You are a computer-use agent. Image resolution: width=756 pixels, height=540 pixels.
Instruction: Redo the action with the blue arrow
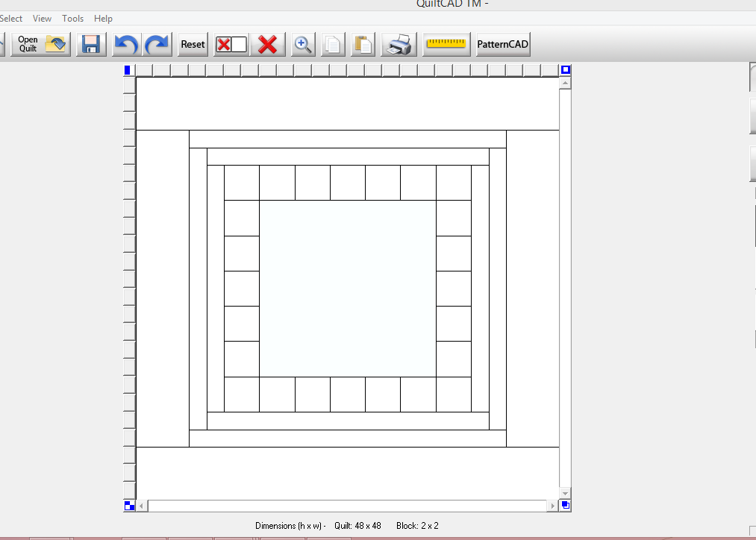(x=157, y=44)
